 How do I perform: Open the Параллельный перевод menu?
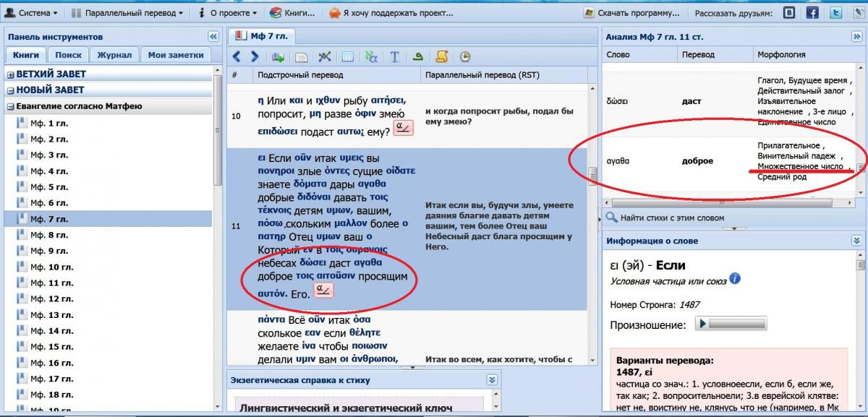tap(129, 13)
